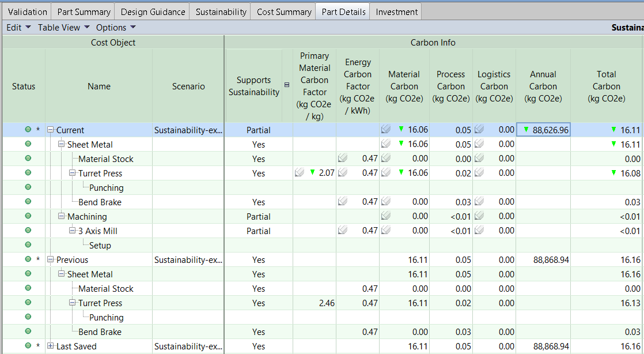
Task: Click pencil icon beside 16.06 in Current row
Action: [x=386, y=130]
